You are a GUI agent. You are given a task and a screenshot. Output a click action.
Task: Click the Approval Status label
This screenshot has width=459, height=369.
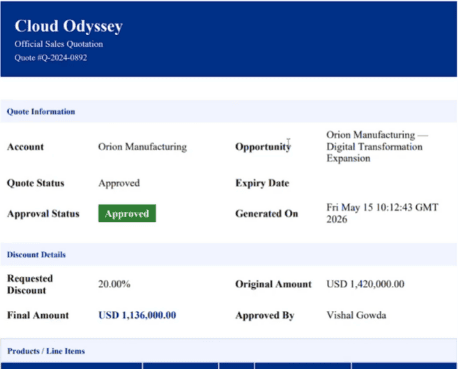(x=43, y=214)
